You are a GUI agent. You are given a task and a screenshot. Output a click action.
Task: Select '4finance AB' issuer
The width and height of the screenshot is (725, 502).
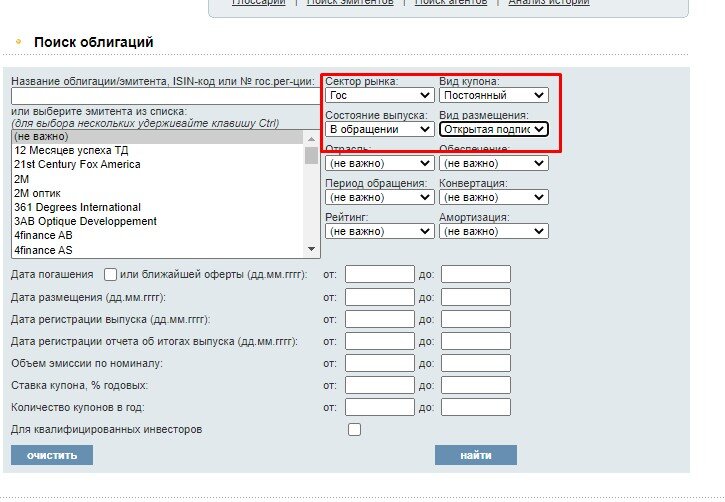(x=158, y=236)
